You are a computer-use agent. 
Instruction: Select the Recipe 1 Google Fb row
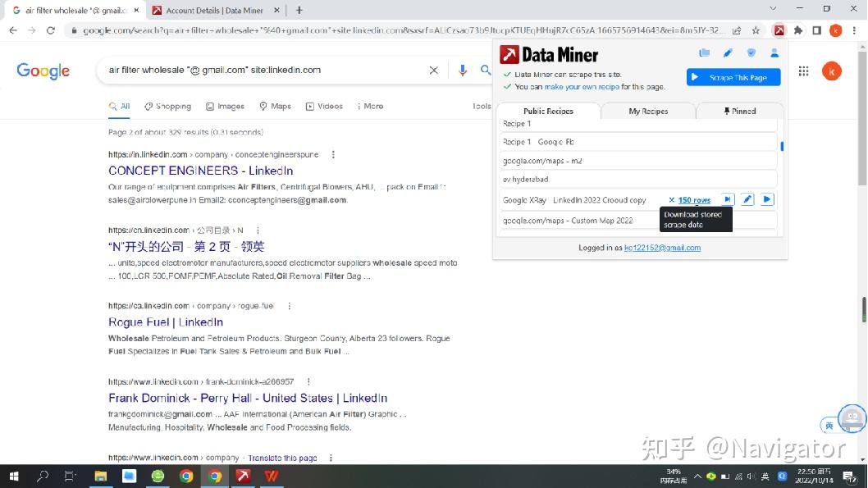[637, 142]
